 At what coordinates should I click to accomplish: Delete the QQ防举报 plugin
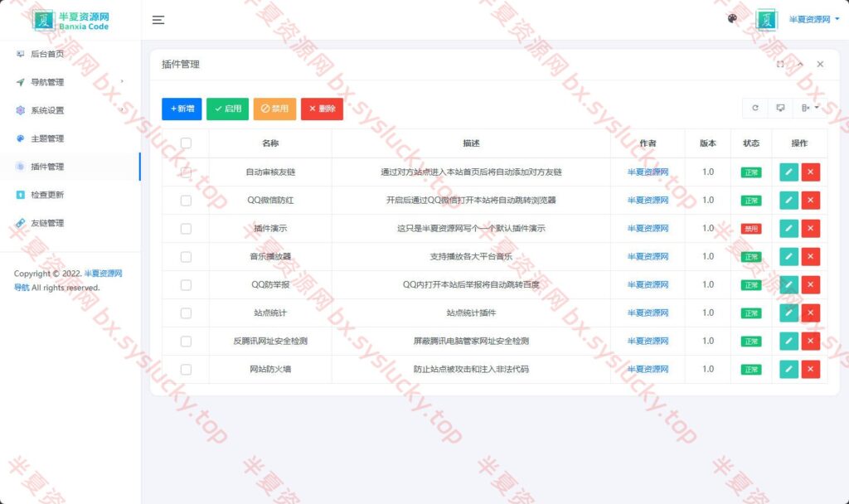click(811, 285)
